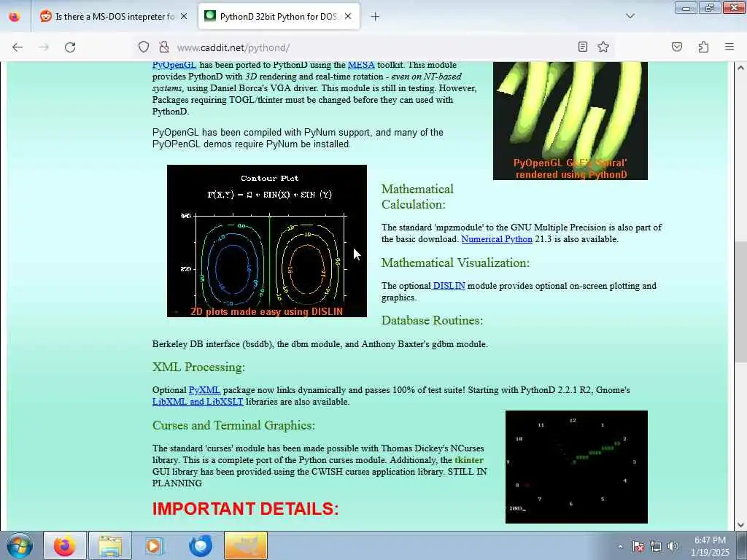Open the DISLIN module link

449,286
